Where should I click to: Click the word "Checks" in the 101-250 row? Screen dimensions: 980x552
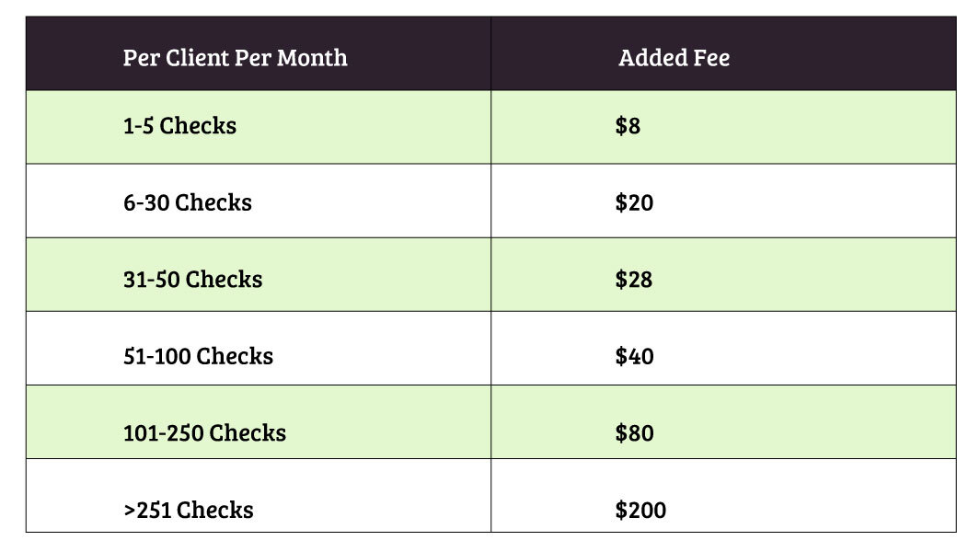pyautogui.click(x=252, y=432)
